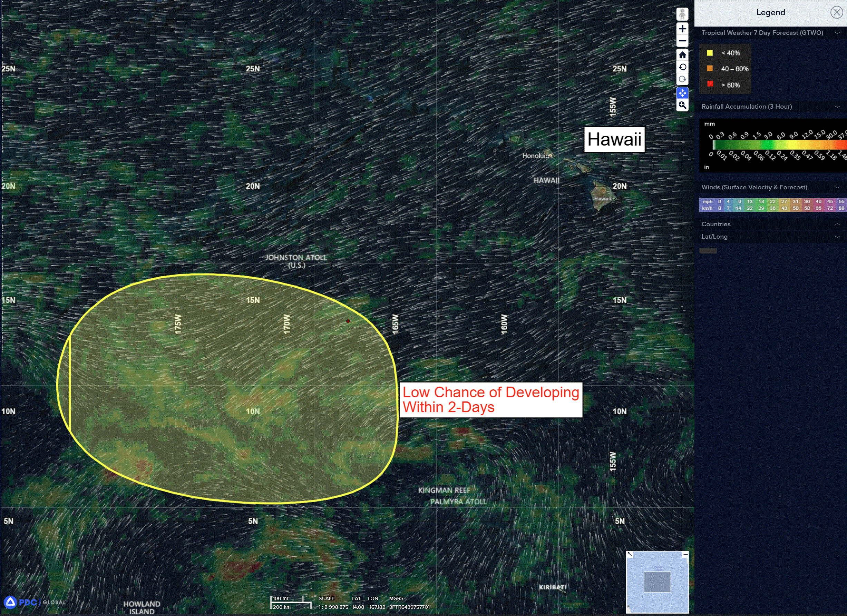Click the yellow <40% legend swatch
Image resolution: width=847 pixels, height=616 pixels.
pyautogui.click(x=710, y=53)
